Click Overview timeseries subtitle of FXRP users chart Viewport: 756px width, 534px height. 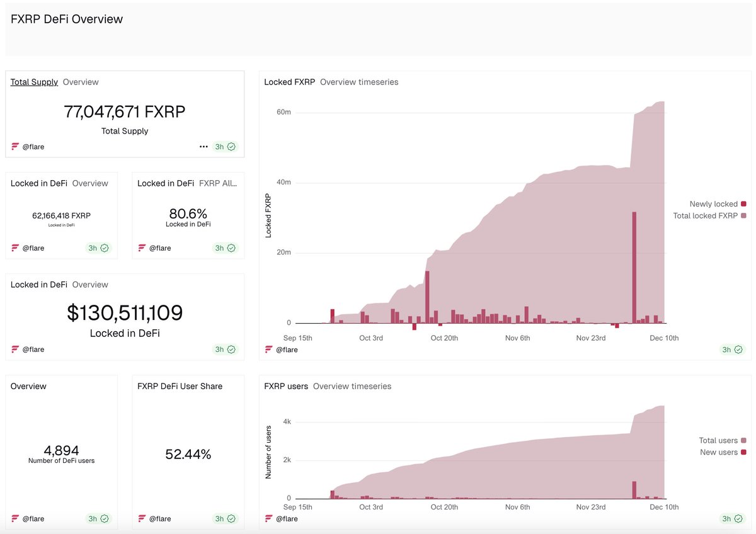352,386
